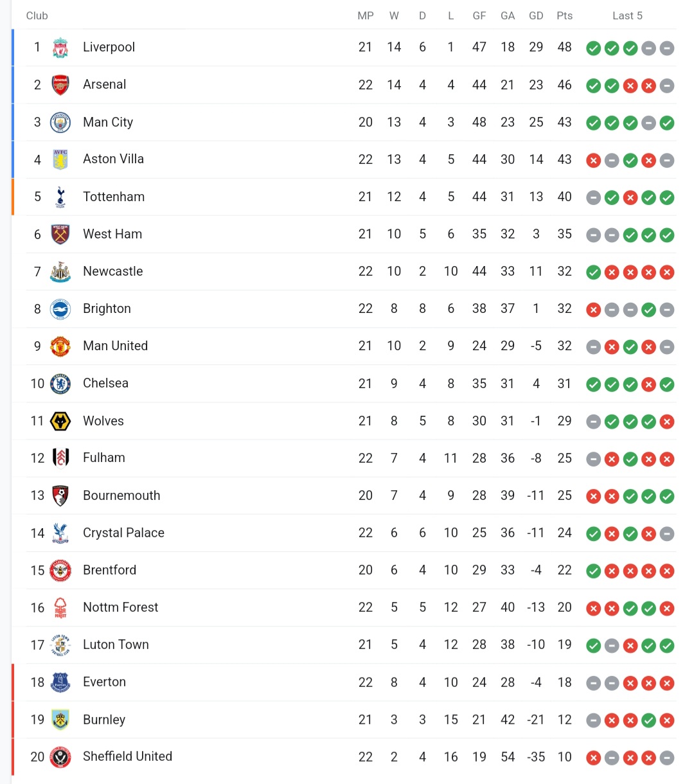Click Newcastle's green win form icon
This screenshot has width=694, height=784.
(x=593, y=272)
